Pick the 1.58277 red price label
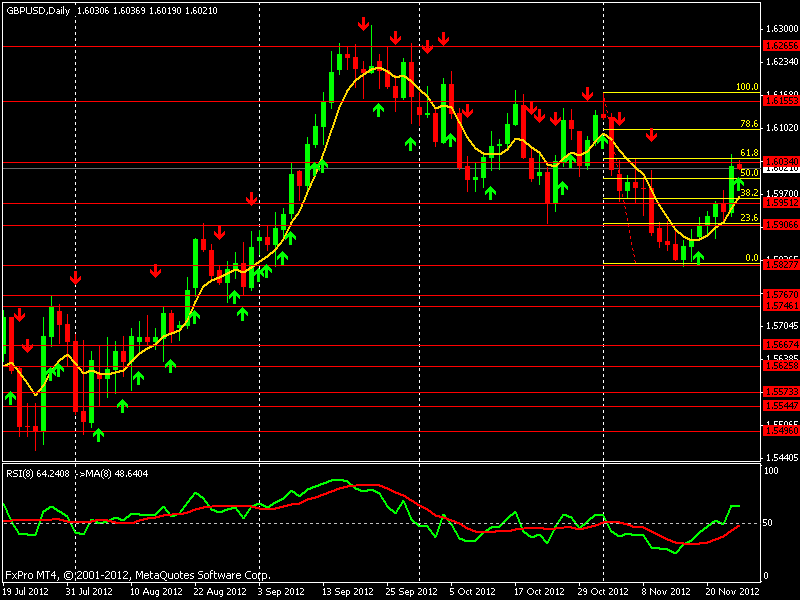The image size is (800, 600). click(781, 264)
